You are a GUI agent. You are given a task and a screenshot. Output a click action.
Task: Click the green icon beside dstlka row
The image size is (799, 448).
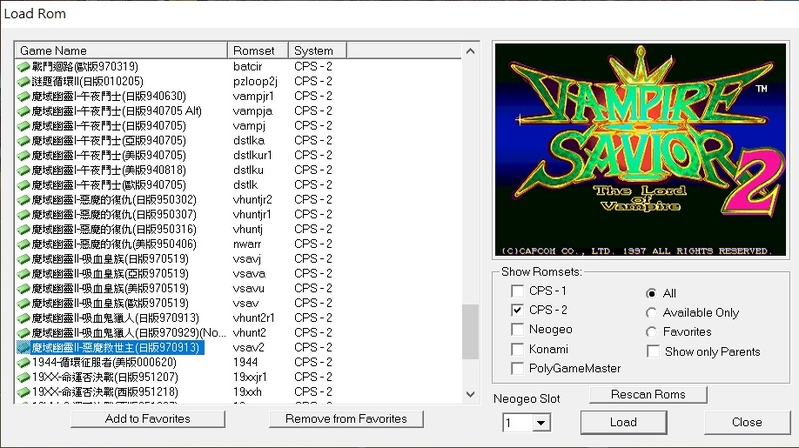click(x=23, y=141)
